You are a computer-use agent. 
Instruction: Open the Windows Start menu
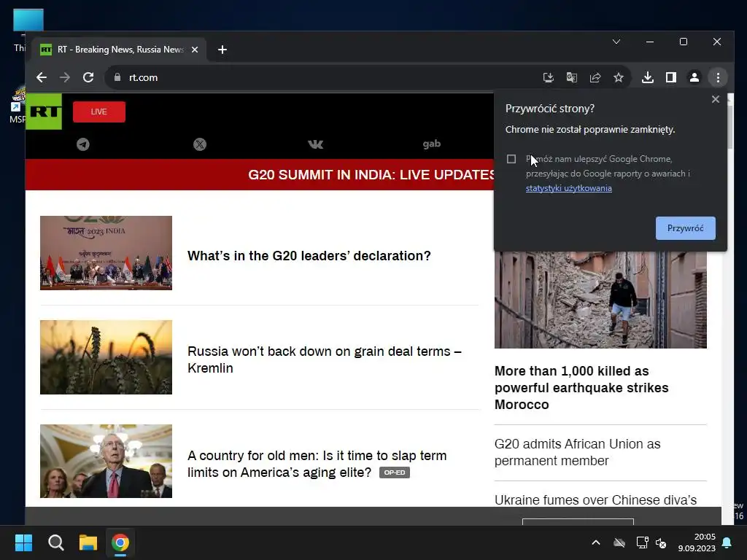point(23,542)
